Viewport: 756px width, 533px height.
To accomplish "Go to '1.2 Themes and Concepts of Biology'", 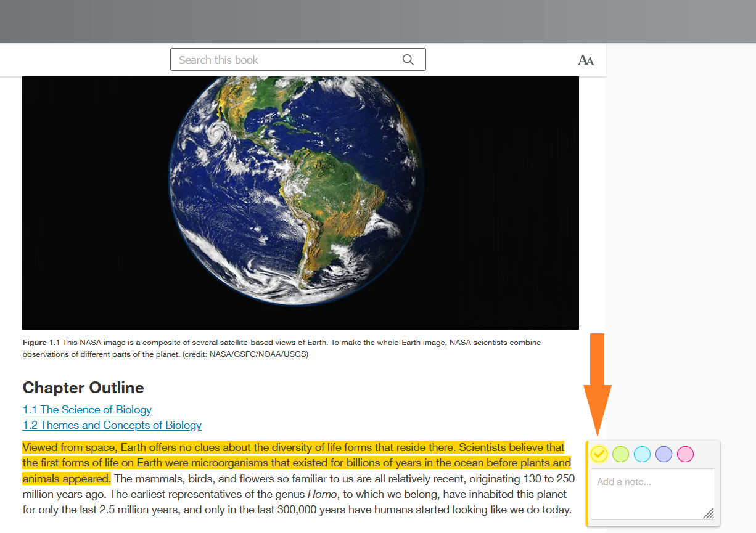I will (x=112, y=425).
